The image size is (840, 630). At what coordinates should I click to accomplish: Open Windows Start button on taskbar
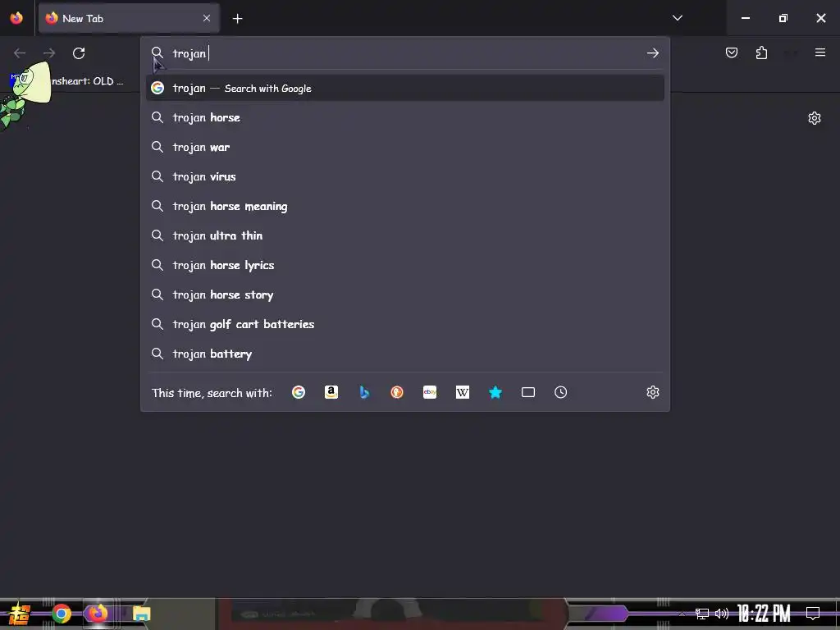pyautogui.click(x=19, y=614)
